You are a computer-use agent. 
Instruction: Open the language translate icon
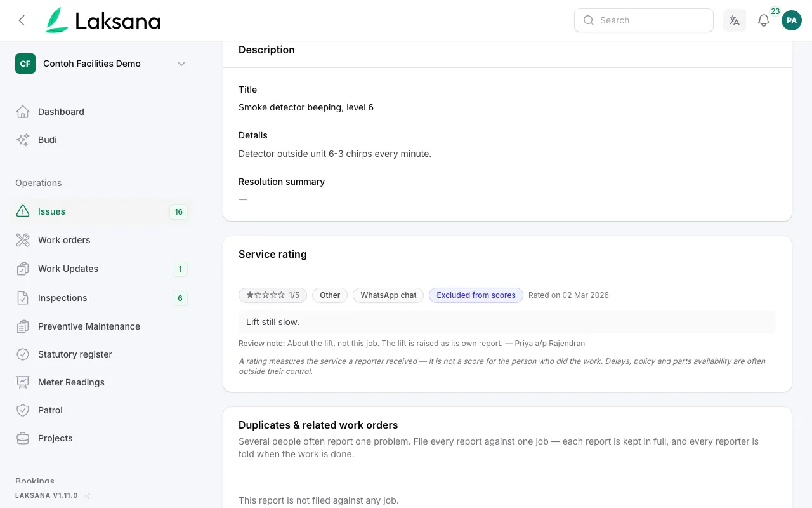tap(735, 20)
